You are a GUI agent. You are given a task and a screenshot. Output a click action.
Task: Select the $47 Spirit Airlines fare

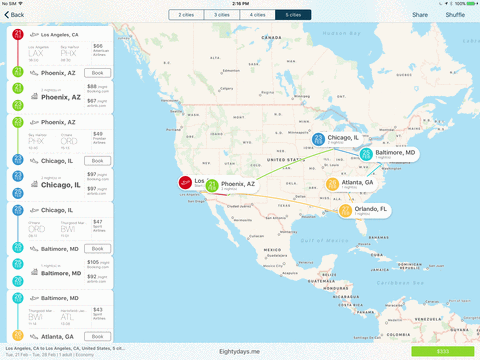(x=99, y=226)
